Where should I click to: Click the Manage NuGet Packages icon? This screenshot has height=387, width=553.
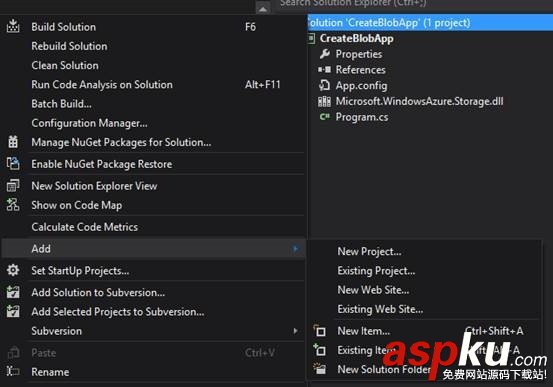coord(13,142)
